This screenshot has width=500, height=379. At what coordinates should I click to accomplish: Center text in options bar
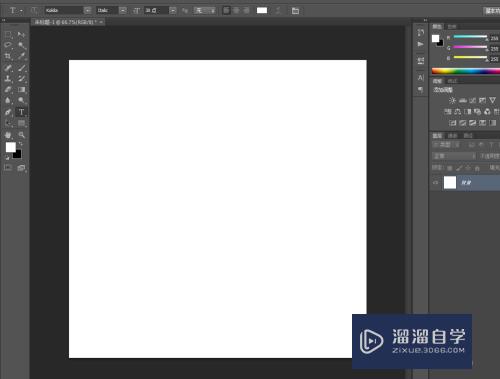236,10
